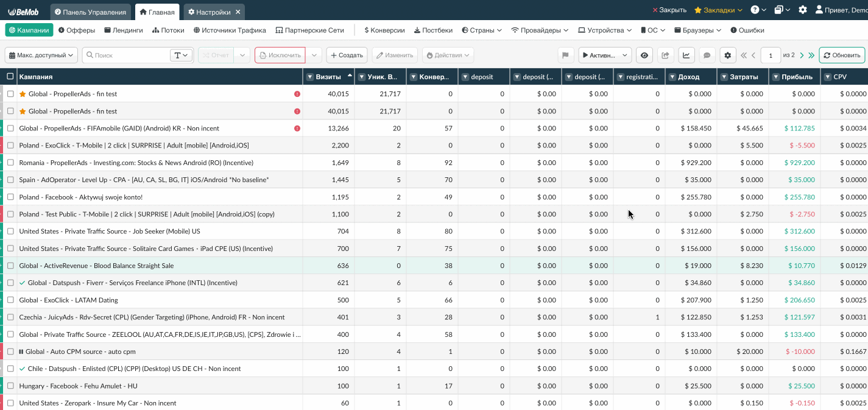
Task: Tick the select-all checkbox in the table header
Action: click(10, 77)
